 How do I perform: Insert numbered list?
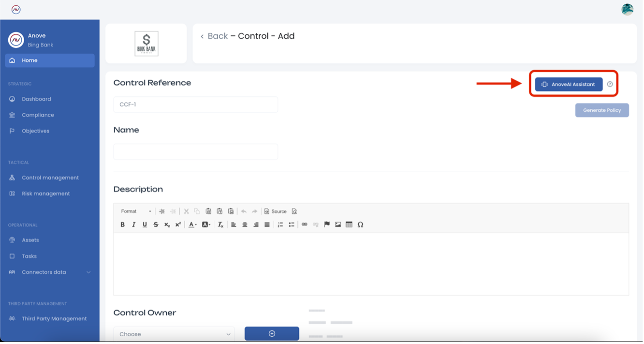[x=280, y=224]
